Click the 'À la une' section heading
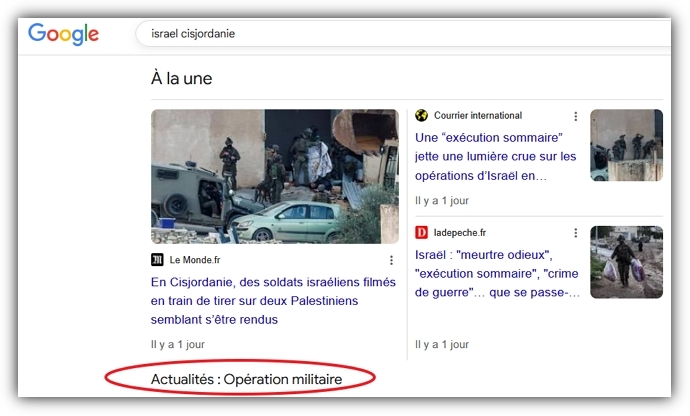Image resolution: width=690 pixels, height=416 pixels. (x=181, y=78)
